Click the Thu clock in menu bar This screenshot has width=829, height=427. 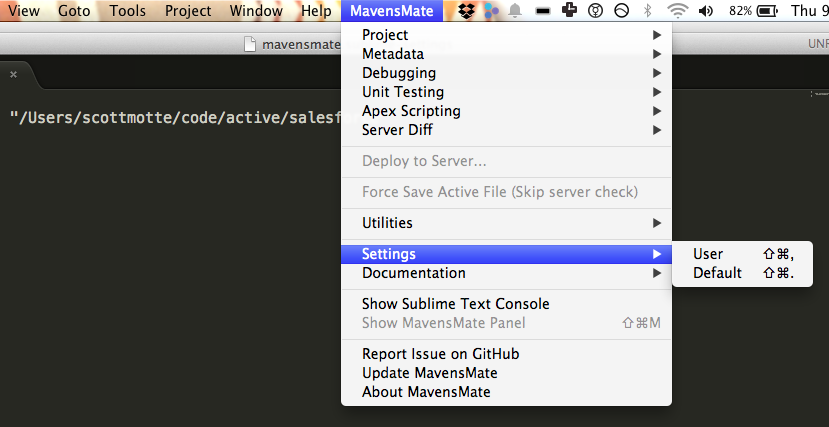(809, 11)
